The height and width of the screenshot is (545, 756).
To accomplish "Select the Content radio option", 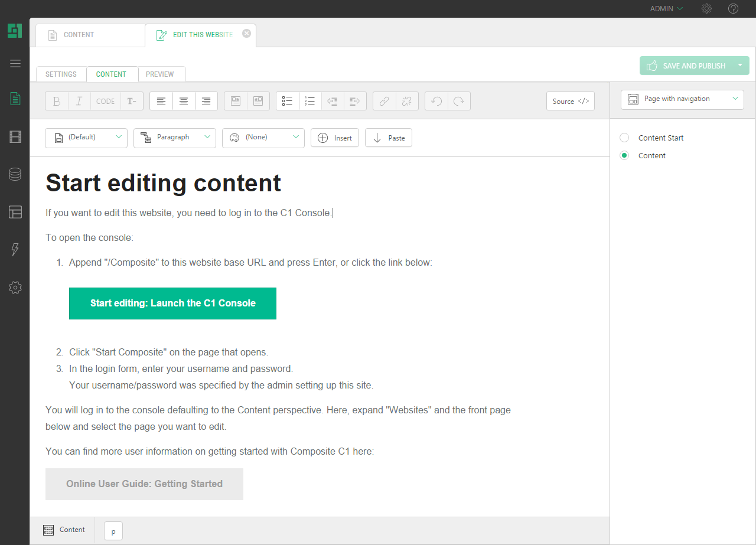I will (624, 155).
